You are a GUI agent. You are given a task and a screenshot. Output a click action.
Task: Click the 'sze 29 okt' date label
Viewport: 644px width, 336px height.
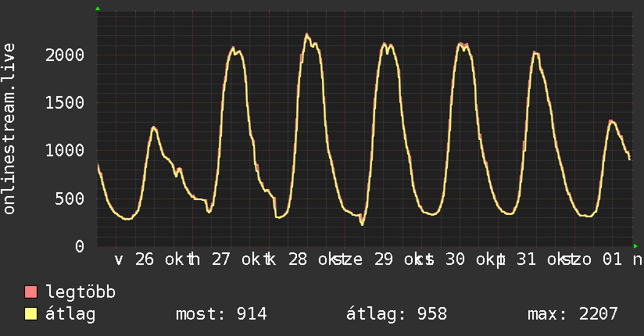[x=382, y=259]
